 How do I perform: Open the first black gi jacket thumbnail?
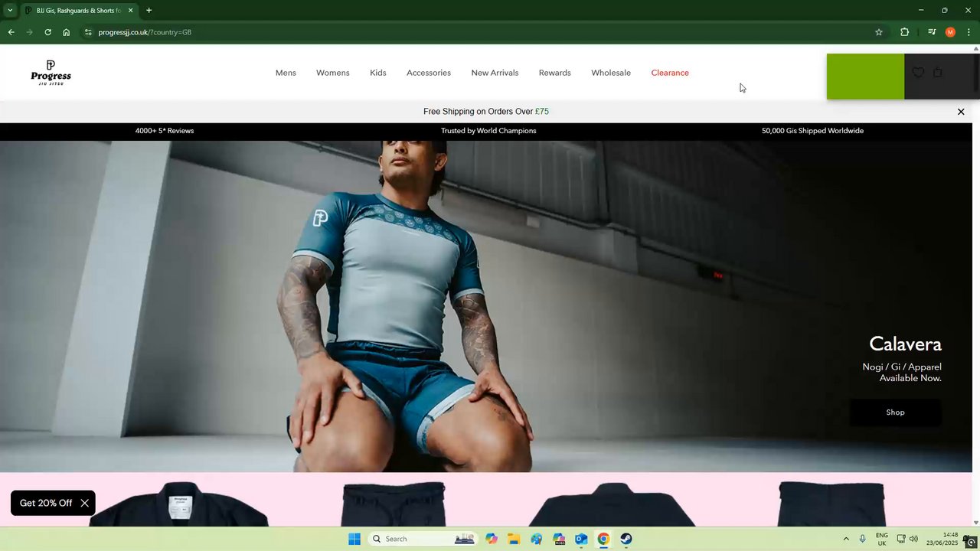pos(180,504)
